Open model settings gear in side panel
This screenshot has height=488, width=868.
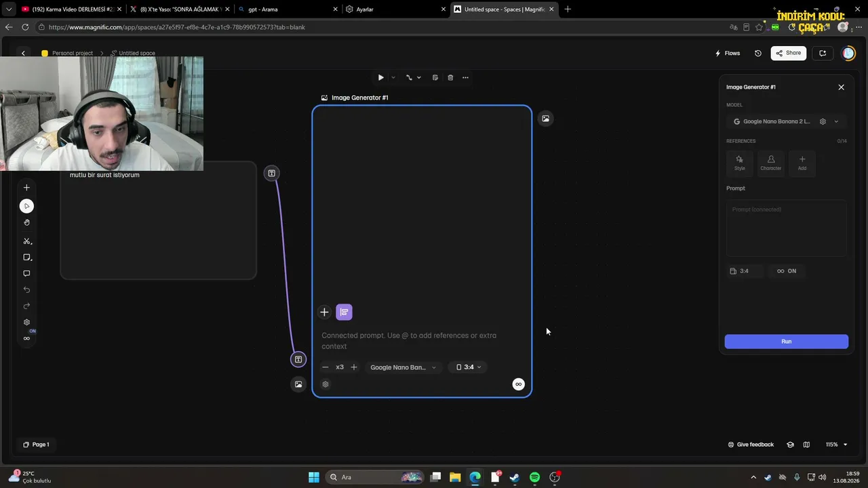tap(823, 122)
